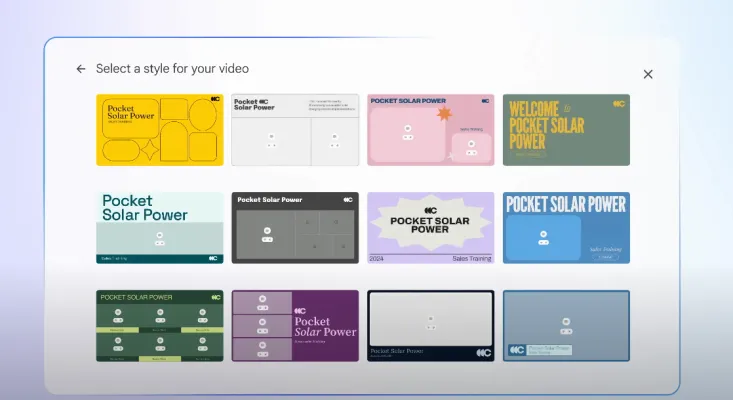
Task: Choose the light gray two-panel style
Action: click(x=295, y=130)
